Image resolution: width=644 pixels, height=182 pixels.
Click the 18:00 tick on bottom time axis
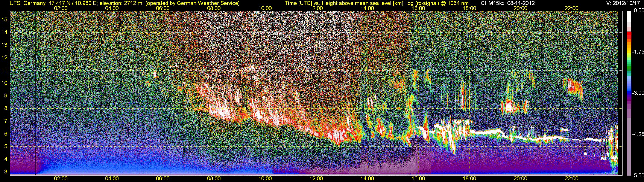tap(469, 179)
